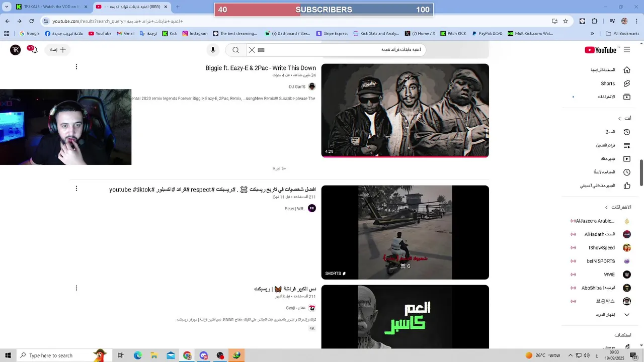Open All Bookmarks folder
The width and height of the screenshot is (644, 362).
click(622, 34)
